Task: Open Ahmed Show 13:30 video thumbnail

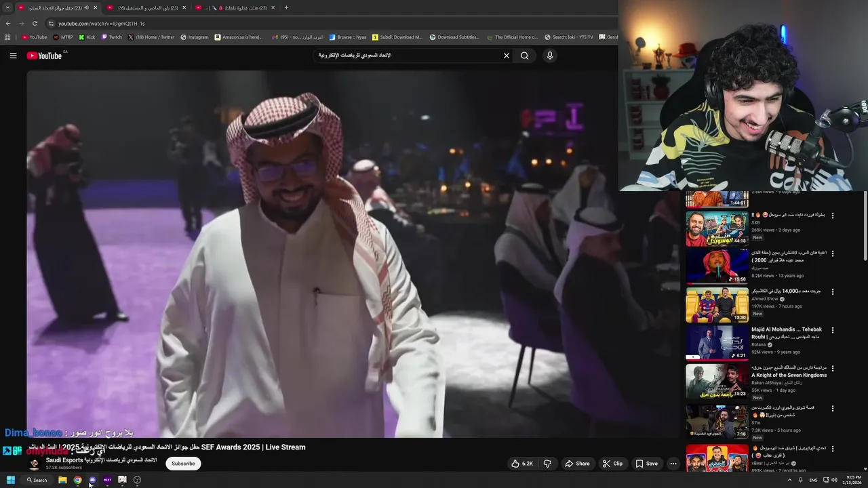Action: tap(717, 305)
